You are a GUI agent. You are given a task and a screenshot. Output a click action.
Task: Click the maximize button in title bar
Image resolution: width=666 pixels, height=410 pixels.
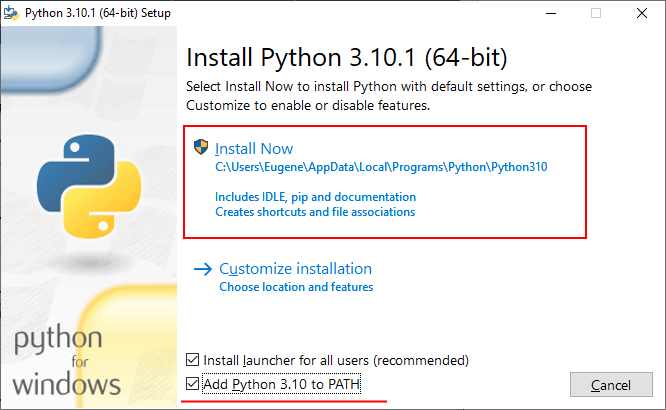597,13
